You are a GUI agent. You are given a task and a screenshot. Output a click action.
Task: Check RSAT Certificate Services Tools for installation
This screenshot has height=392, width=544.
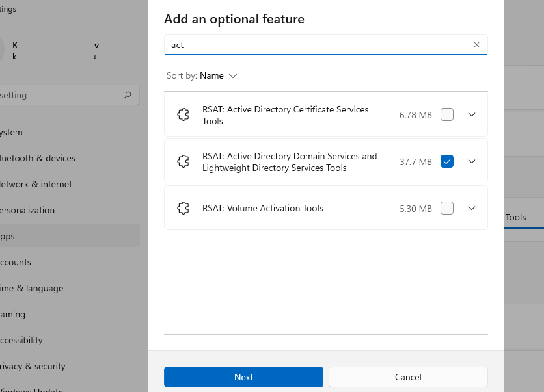447,114
